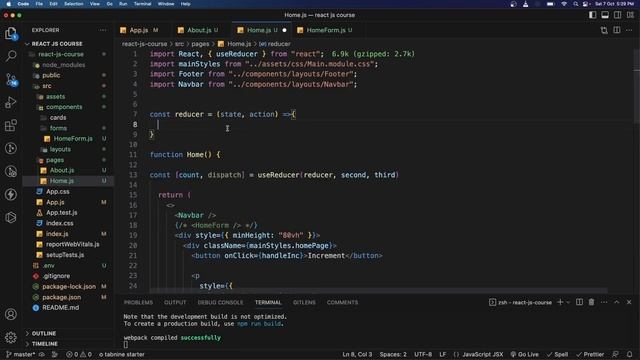Screen dimensions: 640x360
Task: Toggle primary sidebar layout icon
Action: pyautogui.click(x=592, y=15)
